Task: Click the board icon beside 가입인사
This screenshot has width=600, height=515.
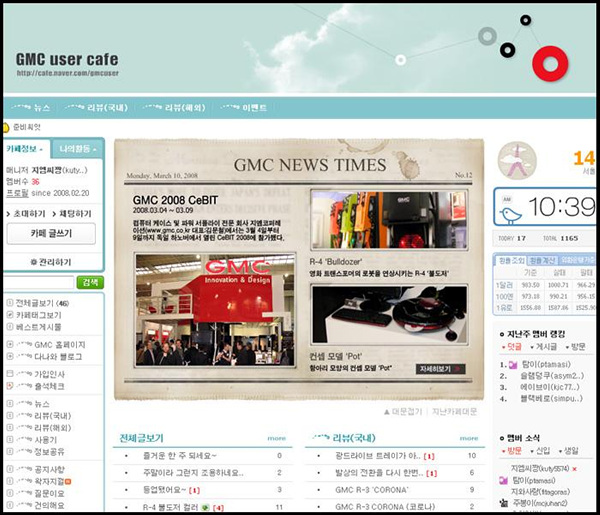Action: (10, 373)
